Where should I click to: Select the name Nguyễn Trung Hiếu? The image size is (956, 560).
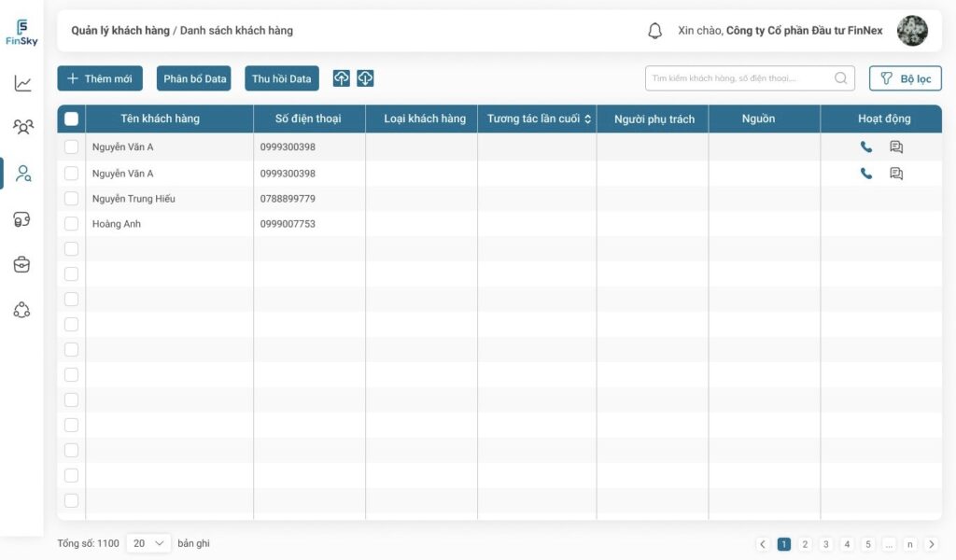[x=134, y=199]
